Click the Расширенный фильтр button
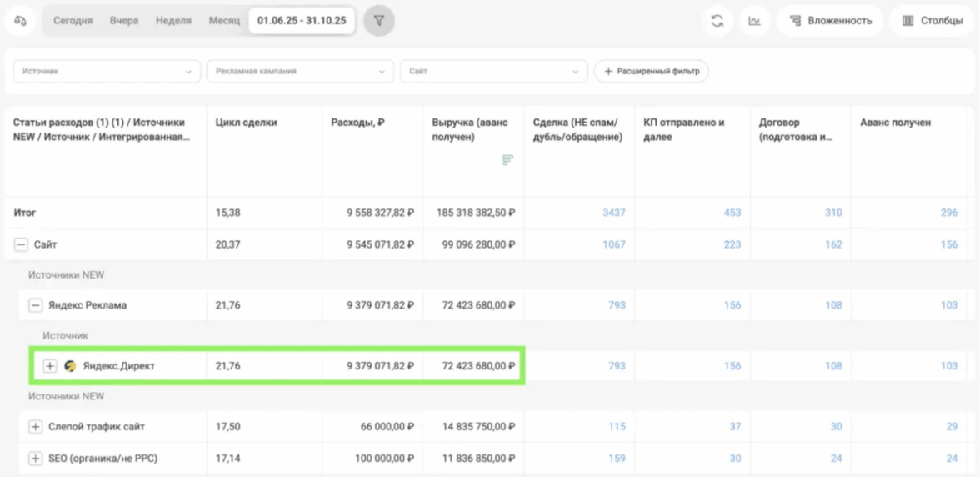Viewport: 980px width, 477px height. pos(652,72)
